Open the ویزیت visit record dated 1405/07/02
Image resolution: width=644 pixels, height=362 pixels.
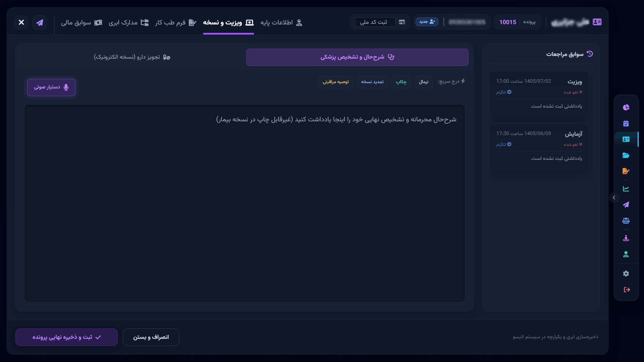pyautogui.click(x=539, y=94)
